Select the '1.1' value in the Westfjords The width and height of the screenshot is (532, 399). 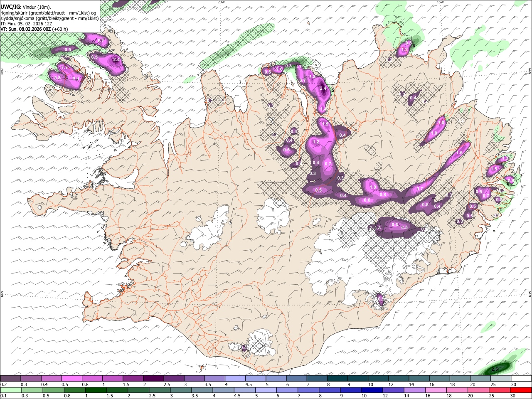[x=64, y=67]
